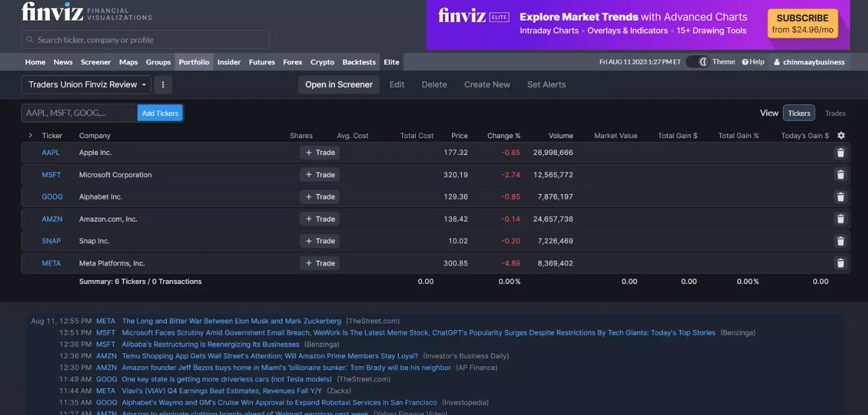The width and height of the screenshot is (868, 415).
Task: Open the Backtests page
Action: pos(359,62)
